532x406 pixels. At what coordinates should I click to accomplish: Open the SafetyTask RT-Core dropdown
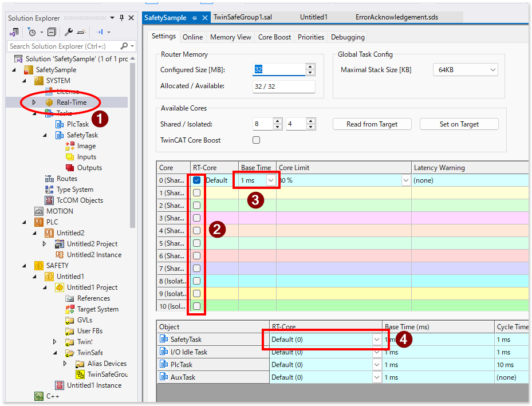pyautogui.click(x=376, y=340)
